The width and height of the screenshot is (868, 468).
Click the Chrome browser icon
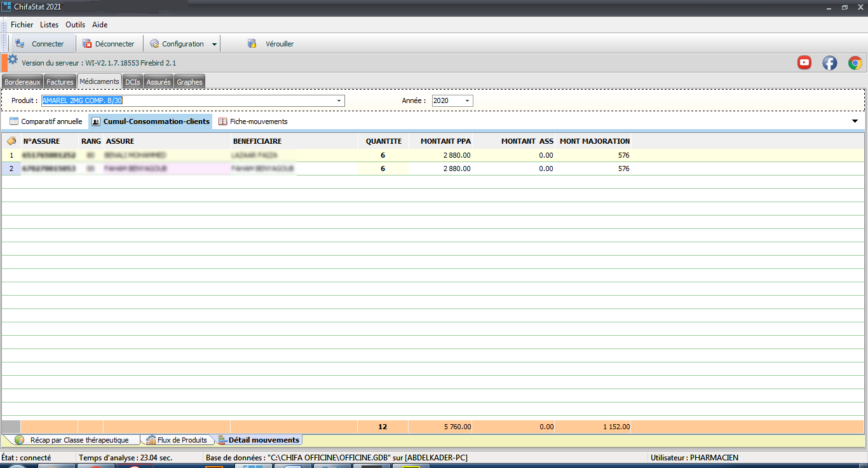[855, 62]
